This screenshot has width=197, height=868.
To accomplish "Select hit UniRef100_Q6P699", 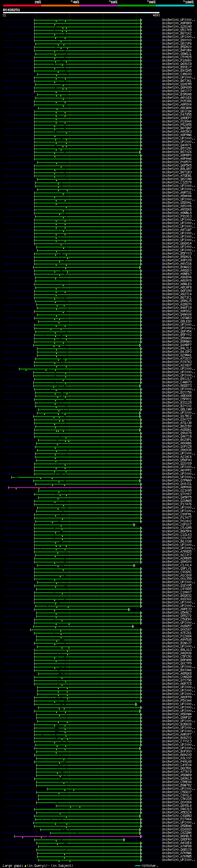I will (177, 88).
